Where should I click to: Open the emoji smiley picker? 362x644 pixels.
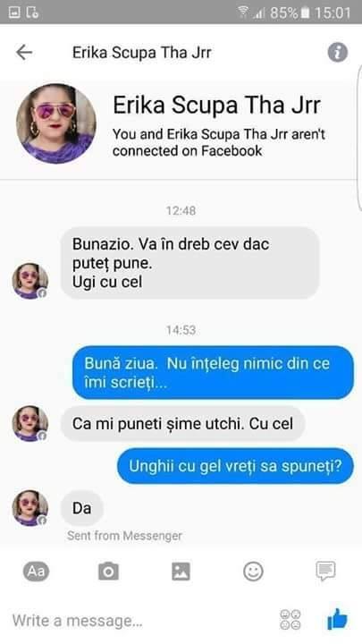pyautogui.click(x=253, y=572)
